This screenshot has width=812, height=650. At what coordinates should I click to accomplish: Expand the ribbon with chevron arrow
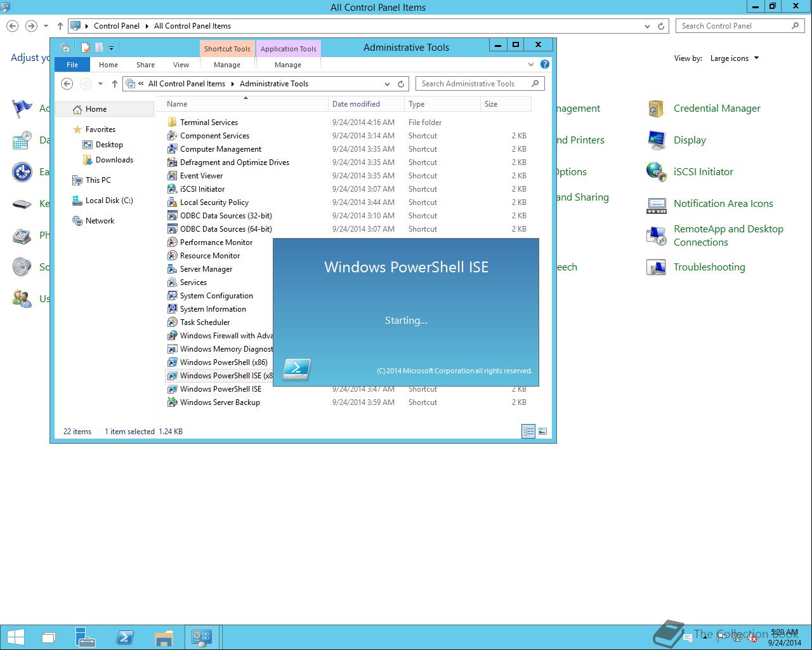pos(531,64)
